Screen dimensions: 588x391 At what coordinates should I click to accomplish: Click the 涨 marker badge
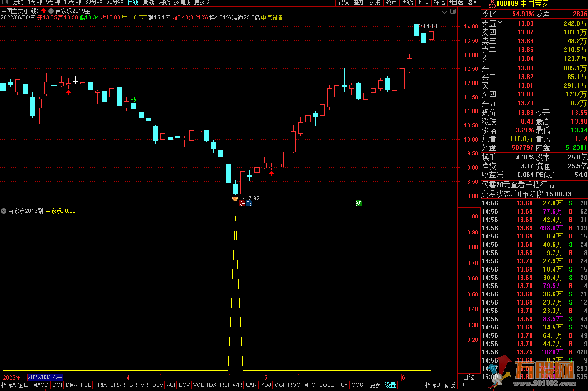click(242, 203)
